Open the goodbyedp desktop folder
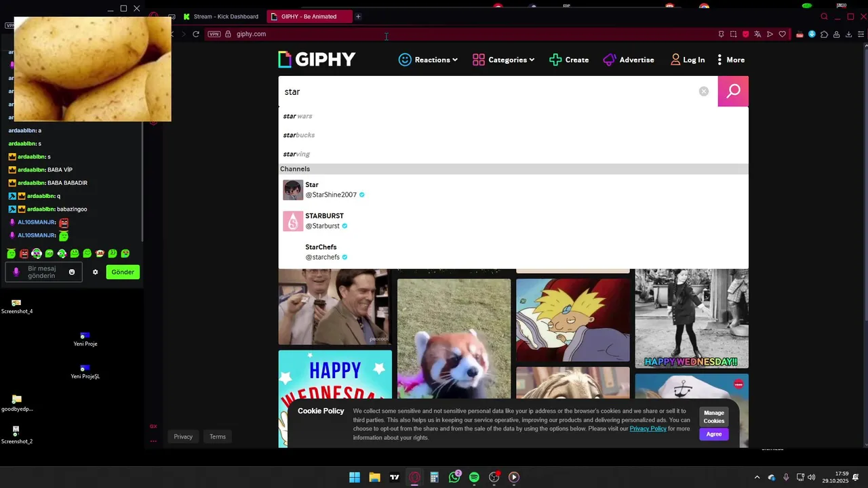 point(16,403)
